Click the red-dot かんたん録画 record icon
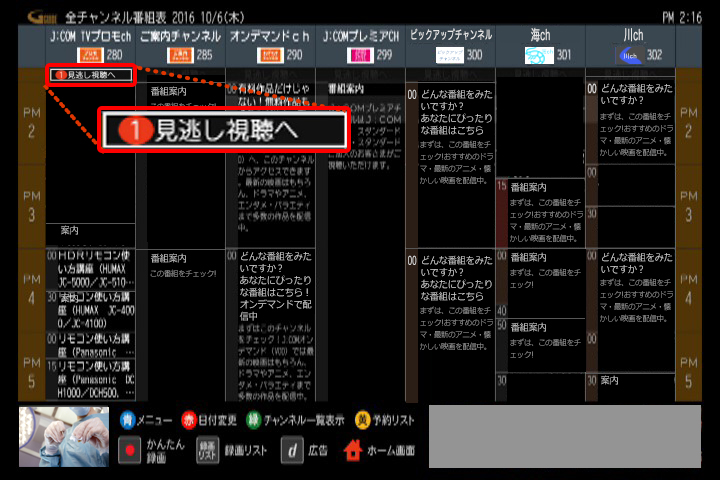720x480 pixels. (x=129, y=450)
